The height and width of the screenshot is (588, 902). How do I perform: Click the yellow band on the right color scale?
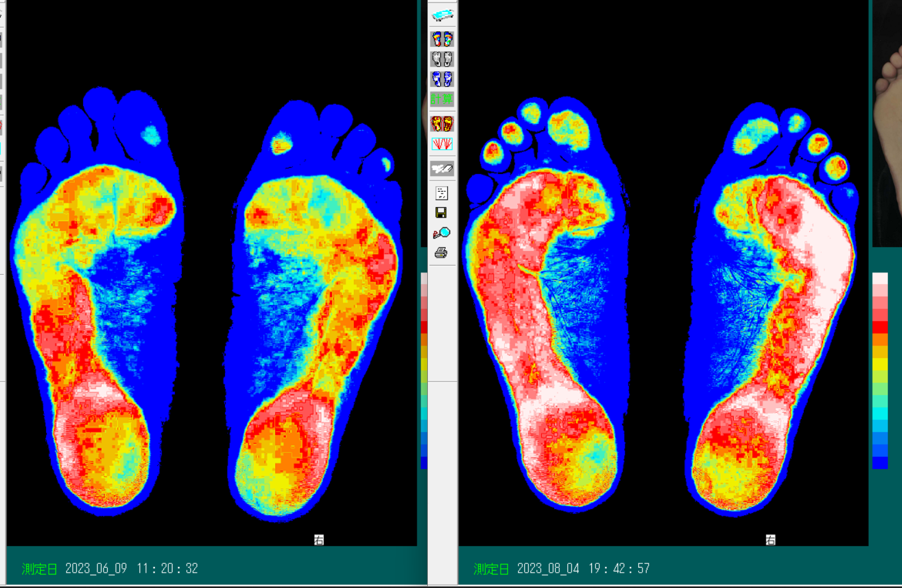coord(880,364)
